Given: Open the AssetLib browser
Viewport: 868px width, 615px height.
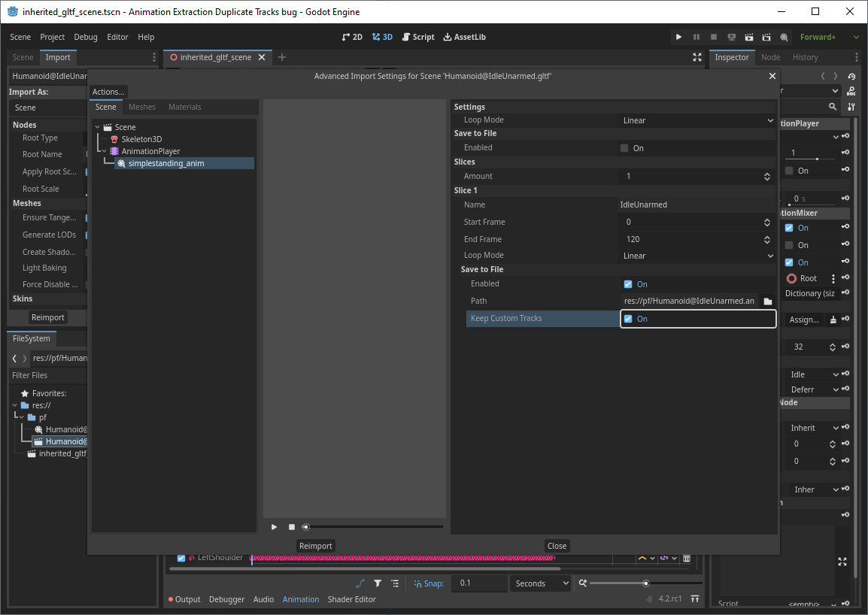Looking at the screenshot, I should [464, 36].
